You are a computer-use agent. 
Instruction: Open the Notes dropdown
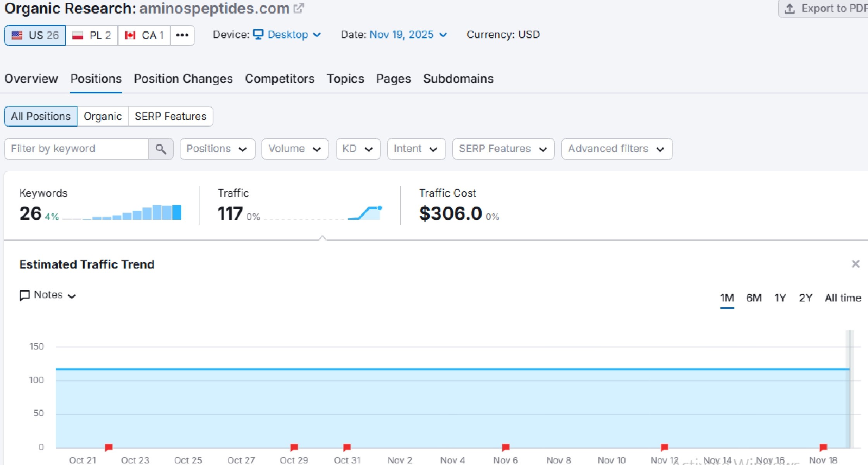click(x=48, y=295)
